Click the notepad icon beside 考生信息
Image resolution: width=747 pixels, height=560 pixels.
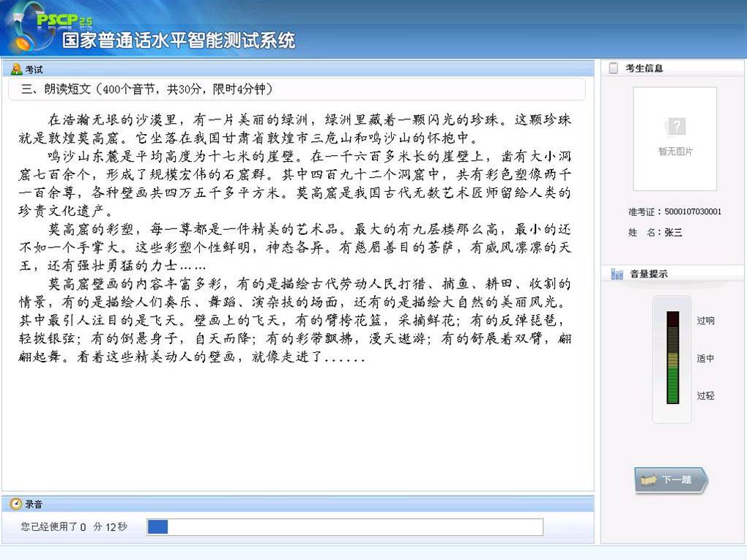tap(614, 67)
